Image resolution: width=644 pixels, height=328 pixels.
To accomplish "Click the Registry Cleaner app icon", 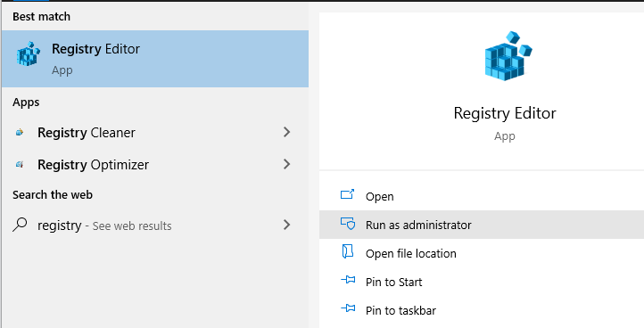I will pyautogui.click(x=20, y=132).
